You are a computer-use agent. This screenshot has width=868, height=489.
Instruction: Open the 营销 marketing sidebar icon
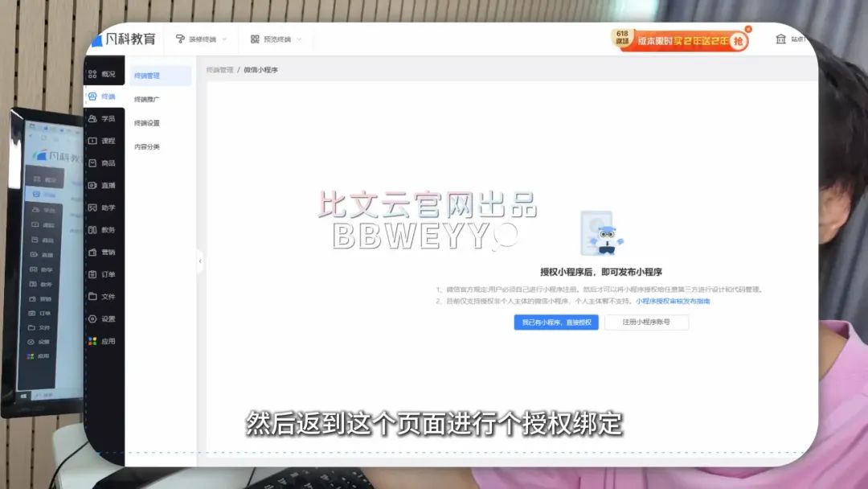pos(102,253)
